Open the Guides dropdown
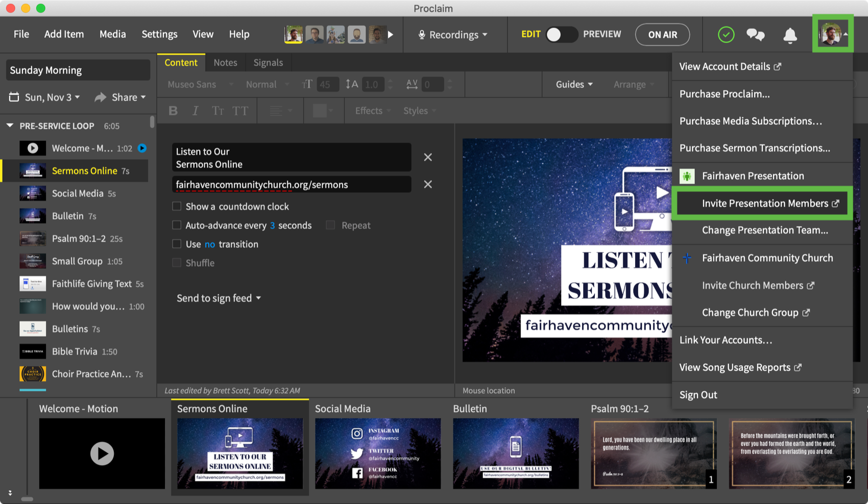 click(574, 84)
